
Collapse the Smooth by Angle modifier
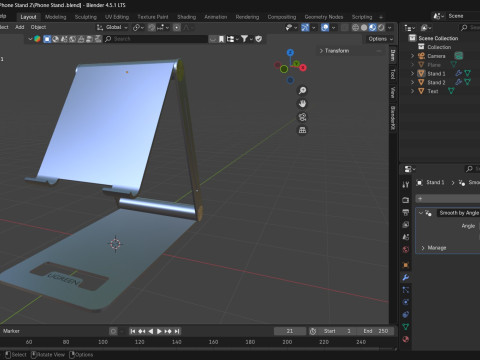pyautogui.click(x=421, y=213)
